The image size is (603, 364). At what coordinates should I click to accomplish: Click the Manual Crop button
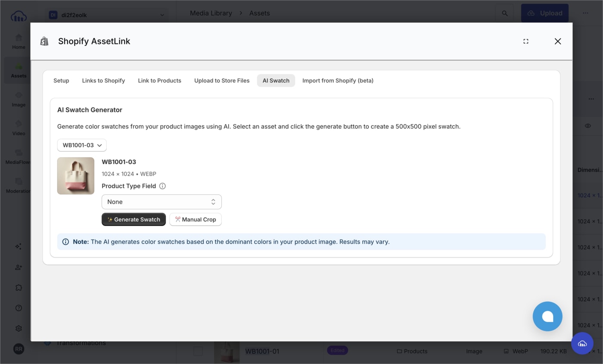click(x=196, y=219)
